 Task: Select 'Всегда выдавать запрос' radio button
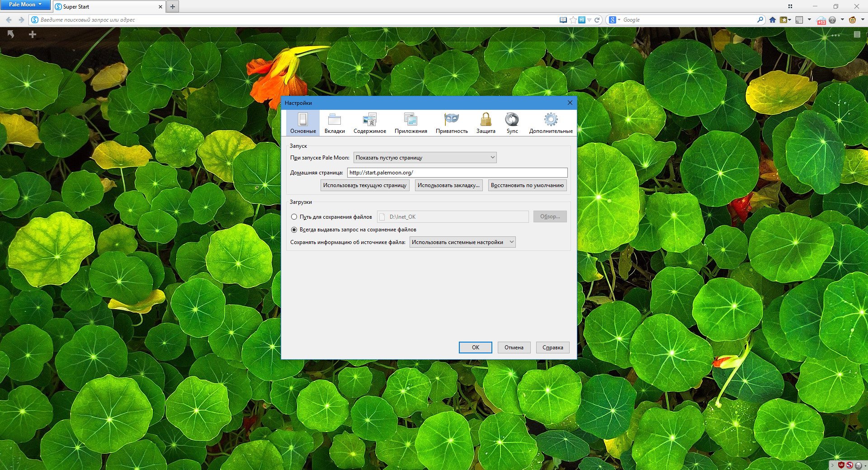click(294, 230)
